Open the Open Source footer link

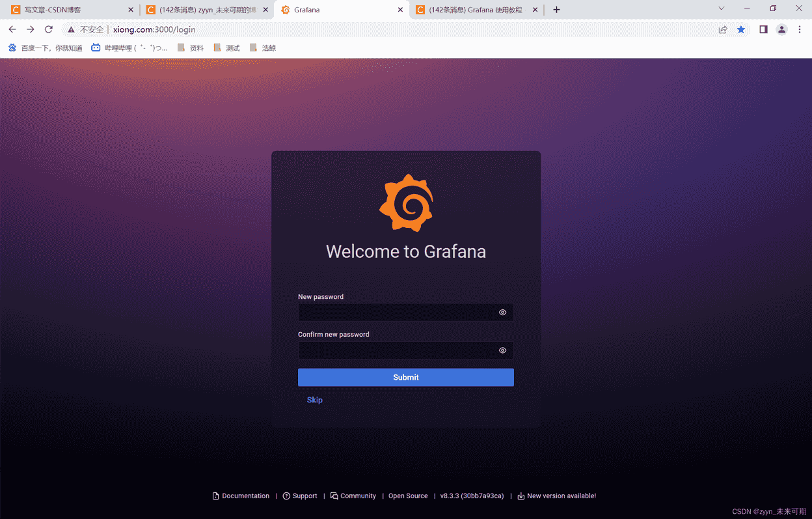408,496
